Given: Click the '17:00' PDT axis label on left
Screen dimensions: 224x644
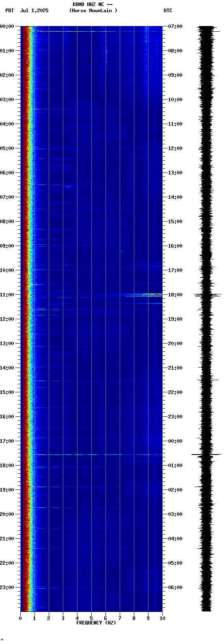Looking at the screenshot, I should point(7,441).
